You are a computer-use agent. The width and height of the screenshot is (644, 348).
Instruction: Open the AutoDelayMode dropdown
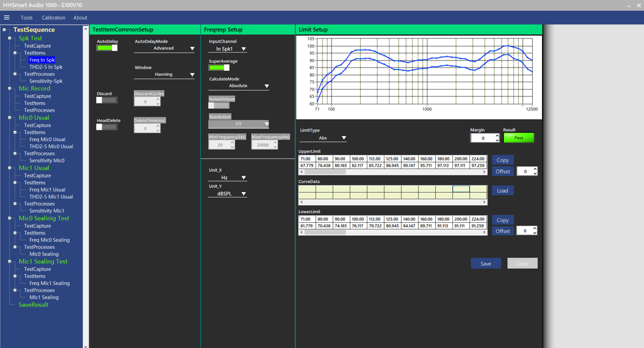(x=164, y=48)
